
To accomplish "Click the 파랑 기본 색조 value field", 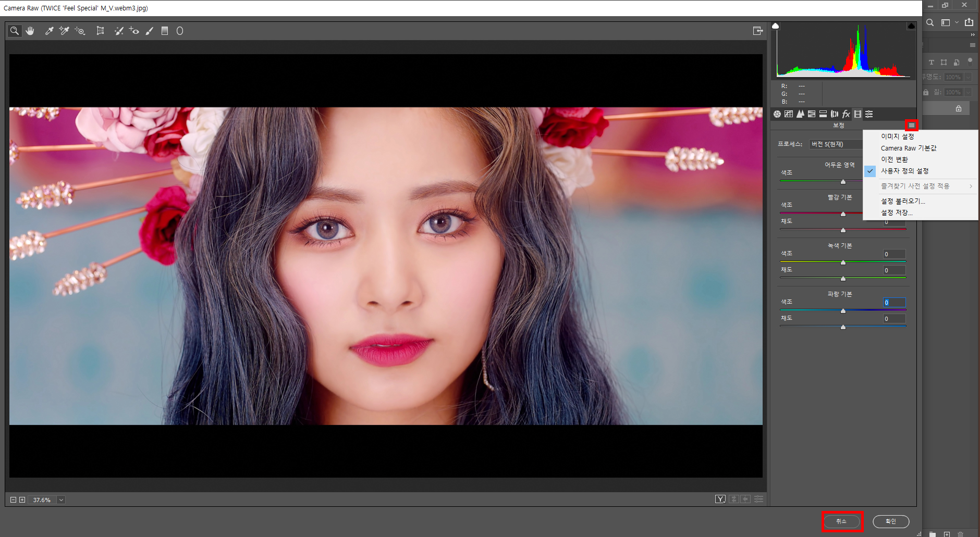I will pyautogui.click(x=894, y=303).
